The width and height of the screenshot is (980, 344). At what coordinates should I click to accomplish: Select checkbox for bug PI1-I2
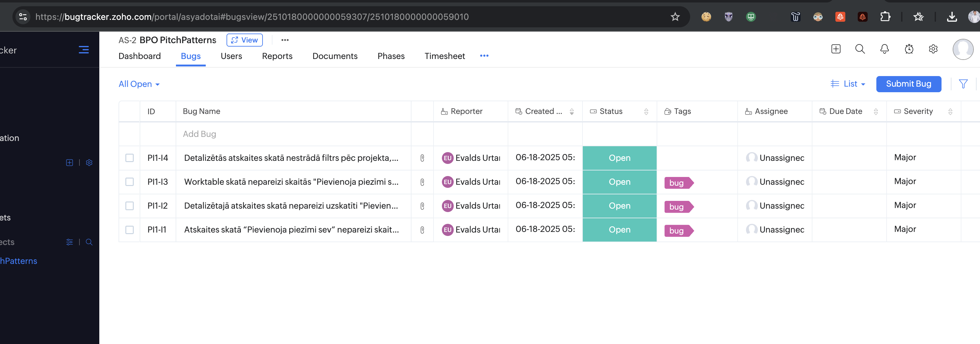[x=129, y=206]
